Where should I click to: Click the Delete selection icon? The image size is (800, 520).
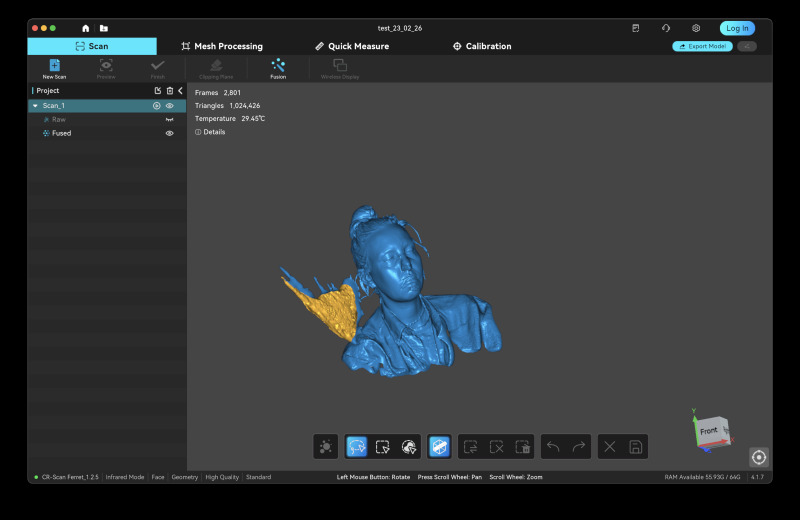tap(522, 447)
